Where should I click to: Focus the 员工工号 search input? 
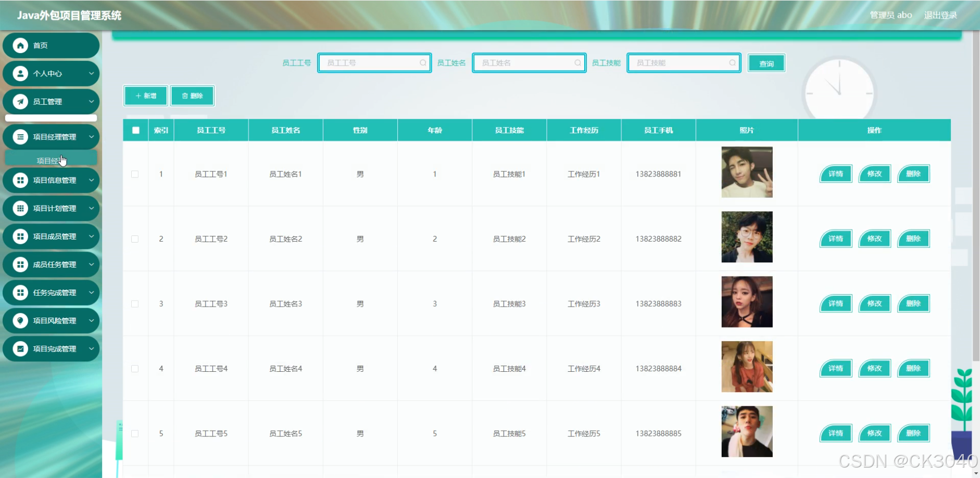374,63
